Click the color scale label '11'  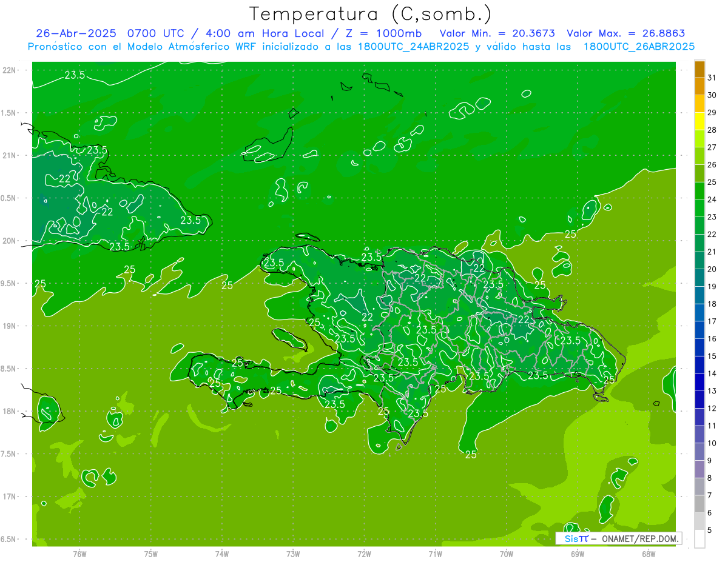[712, 426]
